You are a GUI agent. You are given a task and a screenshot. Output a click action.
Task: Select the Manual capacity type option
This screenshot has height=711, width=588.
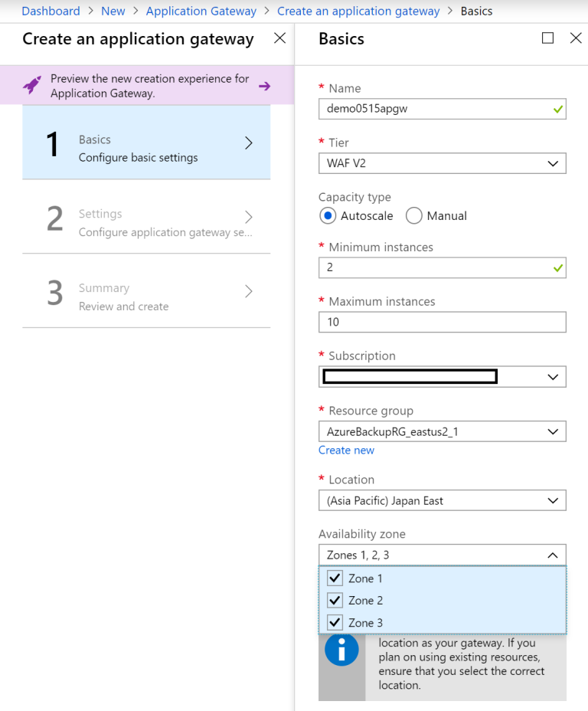413,216
